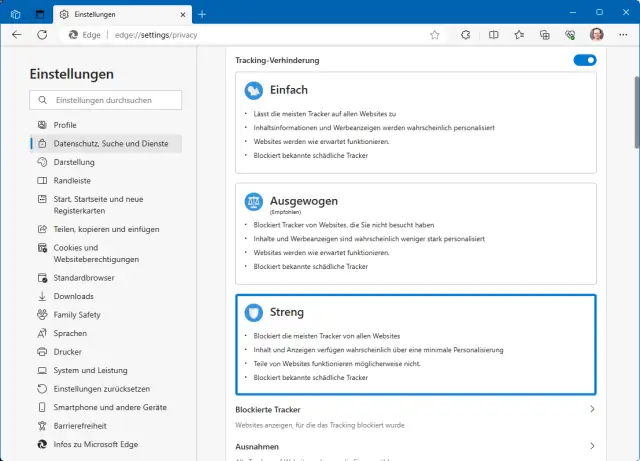Open the Collections icon in the toolbar
This screenshot has width=640, height=461.
coord(545,34)
